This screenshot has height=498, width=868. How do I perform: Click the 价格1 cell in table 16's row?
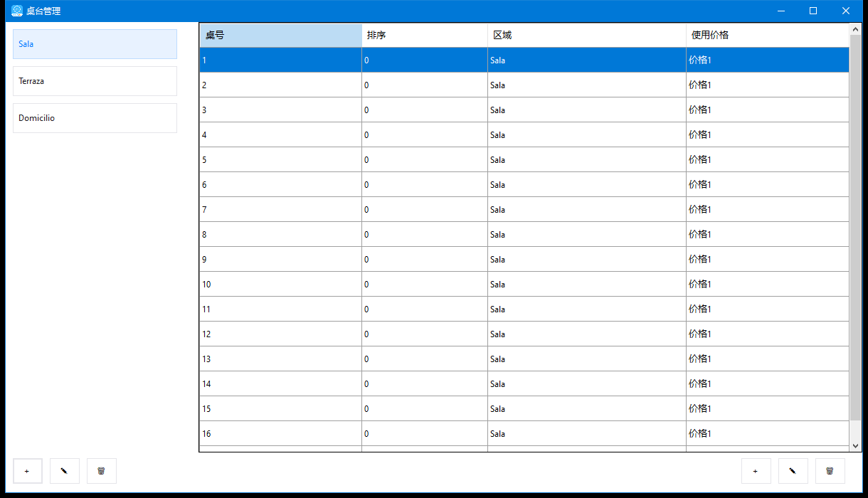tap(768, 434)
